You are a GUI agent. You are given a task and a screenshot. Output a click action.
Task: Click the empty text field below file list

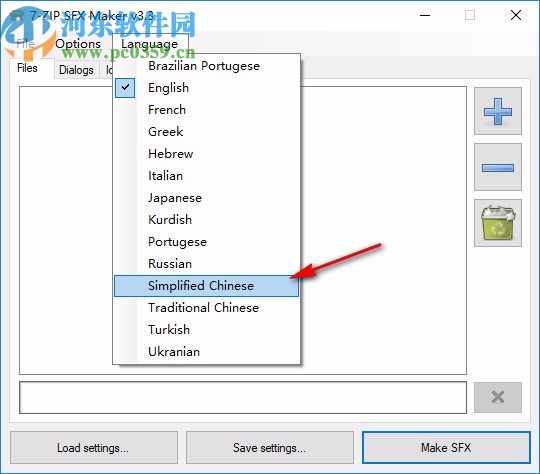coord(243,397)
